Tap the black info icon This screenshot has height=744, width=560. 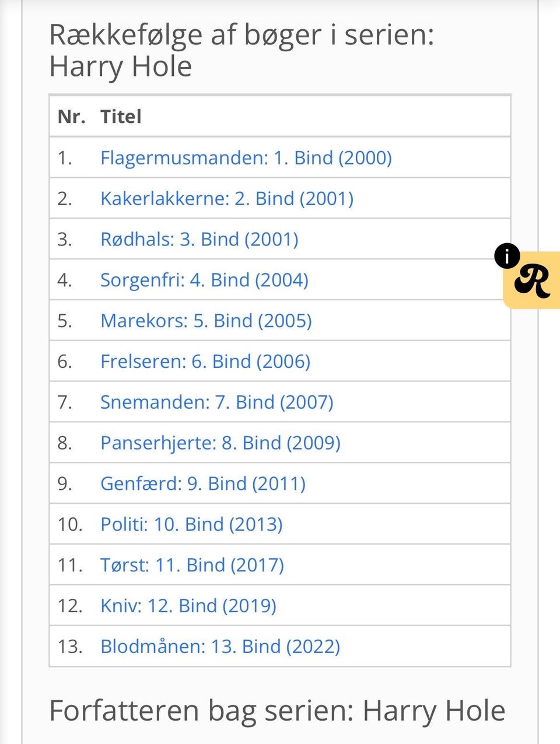coord(507,255)
